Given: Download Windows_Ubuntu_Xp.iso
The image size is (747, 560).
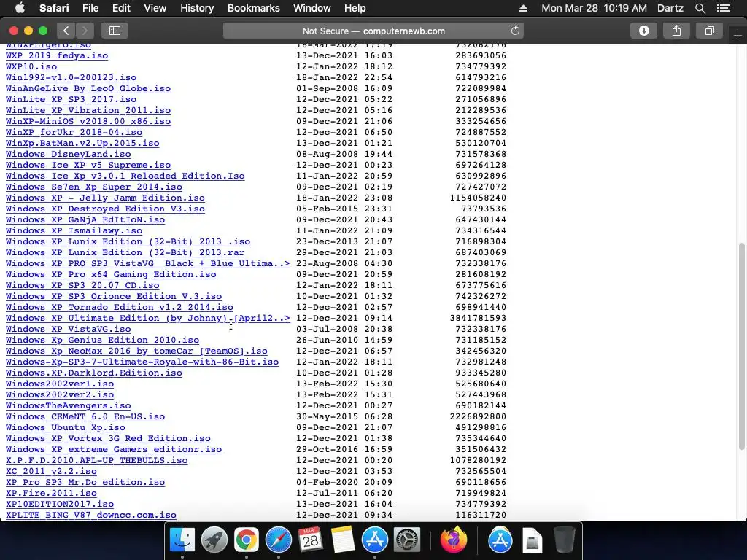Looking at the screenshot, I should [65, 428].
